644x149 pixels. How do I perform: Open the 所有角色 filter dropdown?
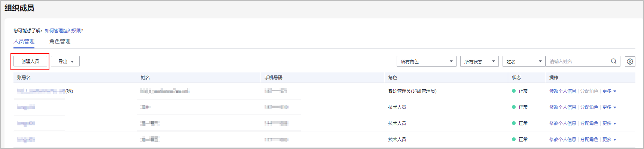coord(426,62)
